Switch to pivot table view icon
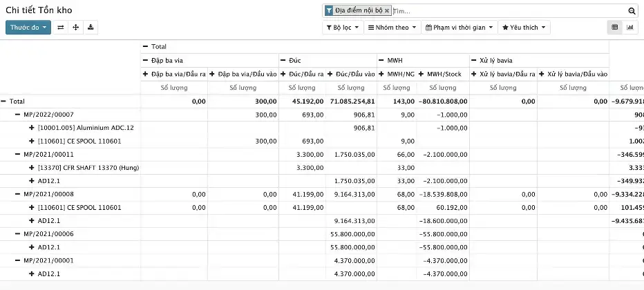 (x=614, y=28)
